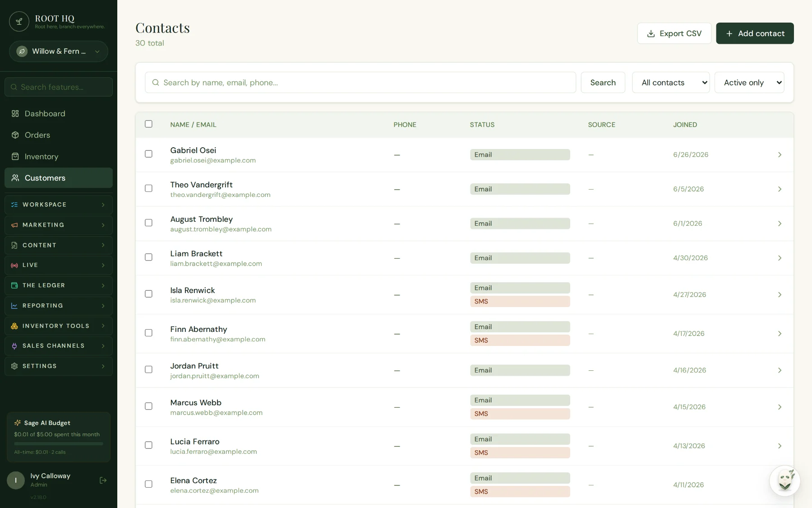Expand the Sales Channels section
The width and height of the screenshot is (812, 508).
(x=59, y=346)
